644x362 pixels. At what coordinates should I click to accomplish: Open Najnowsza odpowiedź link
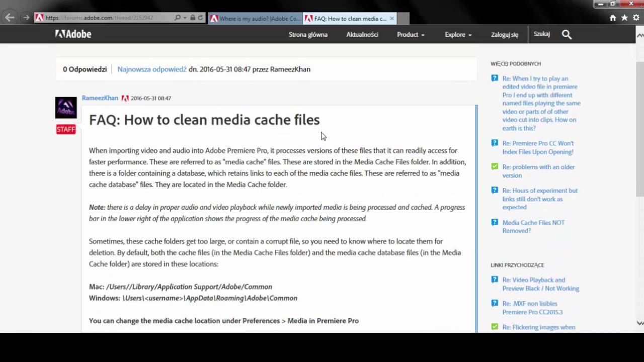click(x=152, y=69)
